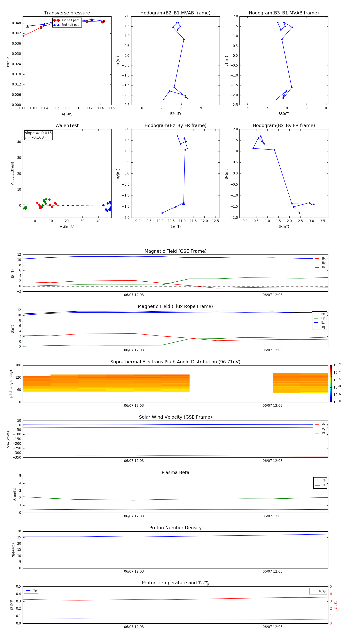Click the 'Hodogram(B2_B1 MVAB frame)' title
Viewport: 351px width, 644px height.
[175, 13]
